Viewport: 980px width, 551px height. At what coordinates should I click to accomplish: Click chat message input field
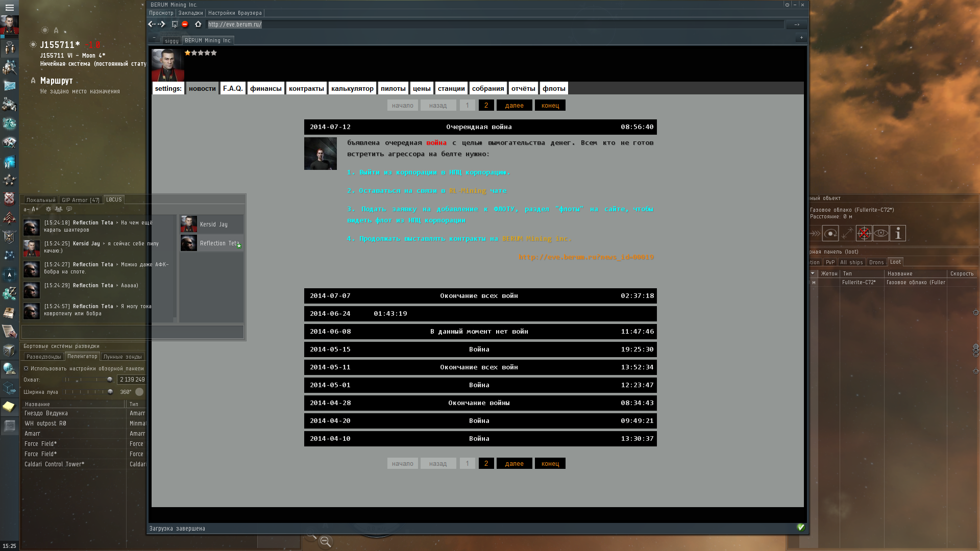coord(132,332)
